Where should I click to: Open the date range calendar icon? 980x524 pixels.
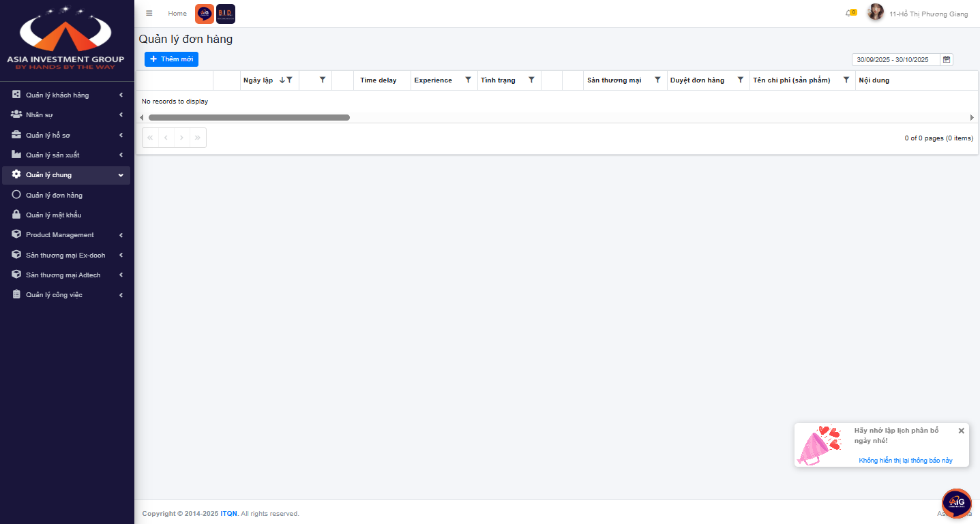947,60
